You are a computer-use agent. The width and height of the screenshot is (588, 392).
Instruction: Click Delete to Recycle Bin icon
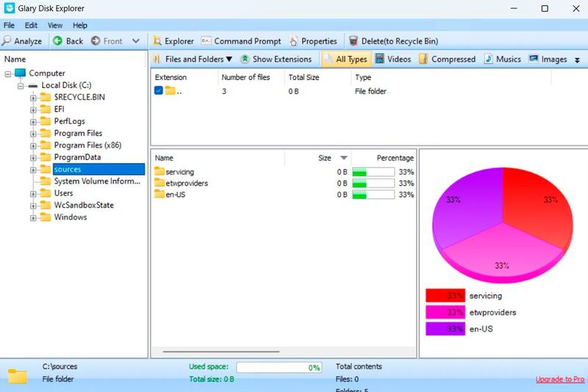[x=353, y=41]
